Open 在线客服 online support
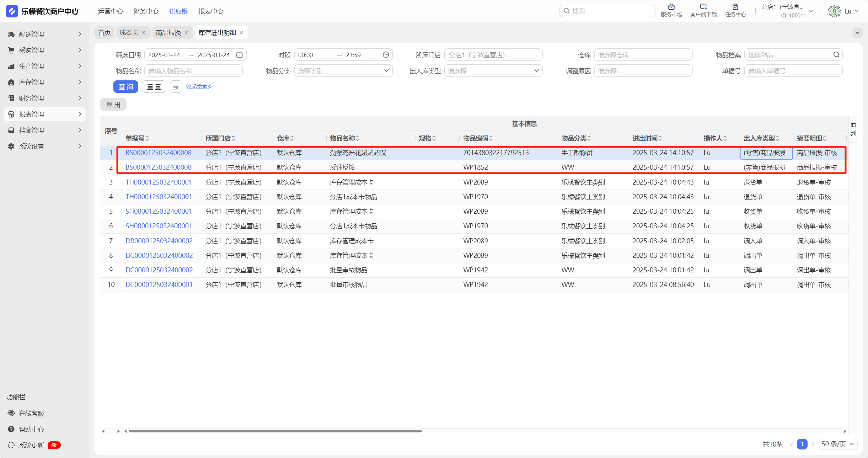 [31, 413]
